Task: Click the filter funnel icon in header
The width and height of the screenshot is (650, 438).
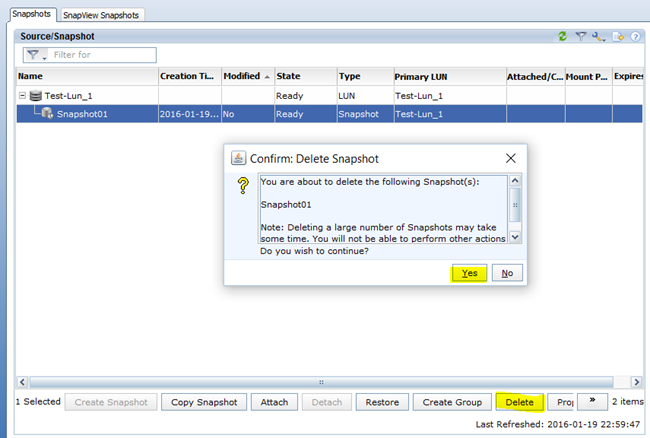Action: click(x=581, y=36)
